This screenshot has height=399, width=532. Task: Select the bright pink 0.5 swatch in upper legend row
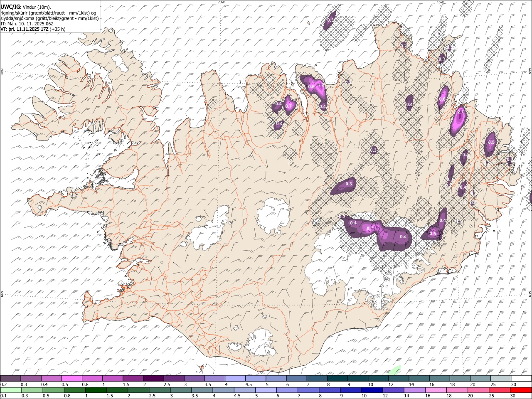point(71,378)
